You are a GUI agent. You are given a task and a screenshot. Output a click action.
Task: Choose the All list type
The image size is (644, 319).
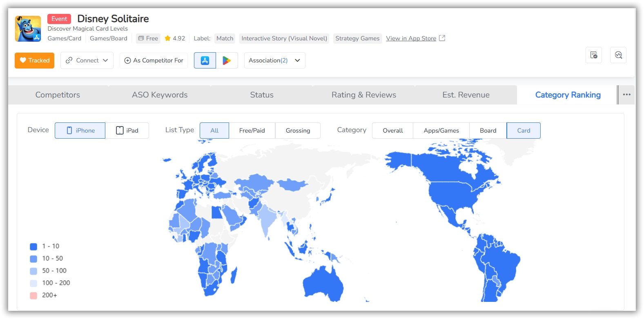click(214, 131)
